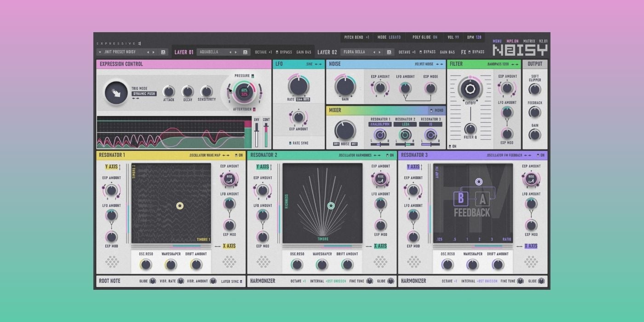Save the INIT PRESET NOISY main preset
644x322 pixels.
163,52
